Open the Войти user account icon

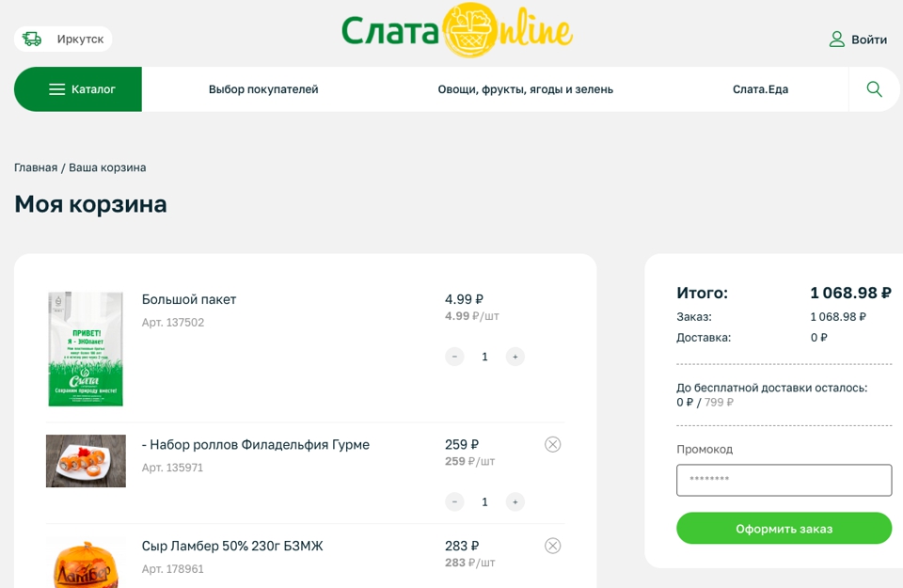coord(836,40)
